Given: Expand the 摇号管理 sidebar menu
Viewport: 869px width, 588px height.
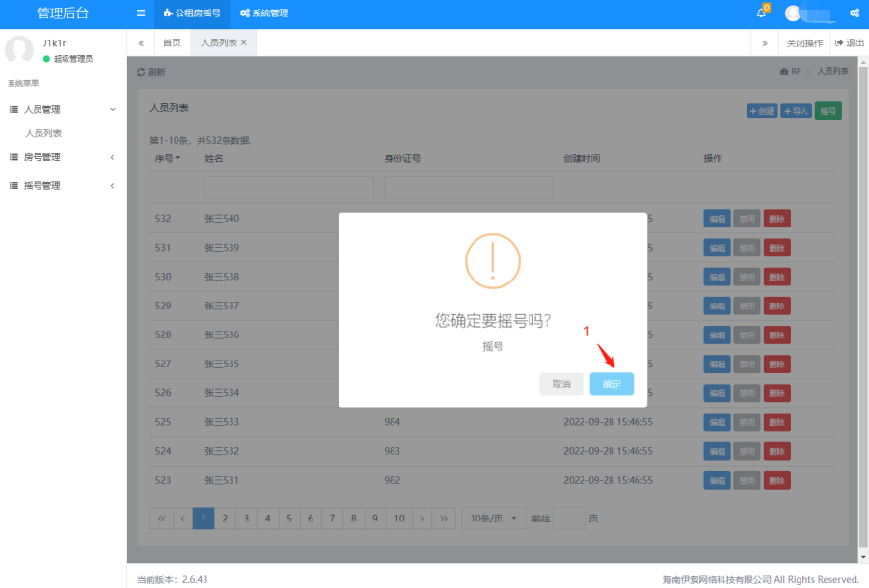Looking at the screenshot, I should coord(63,186).
